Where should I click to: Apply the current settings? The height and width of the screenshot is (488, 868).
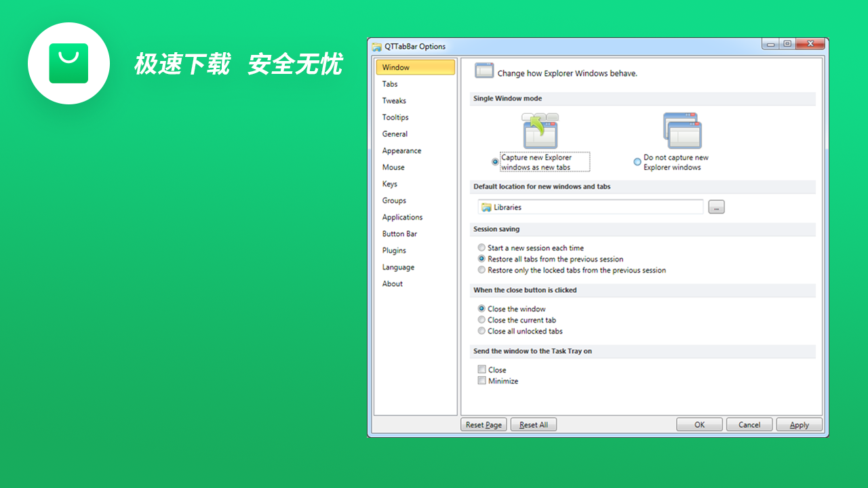[x=799, y=424]
